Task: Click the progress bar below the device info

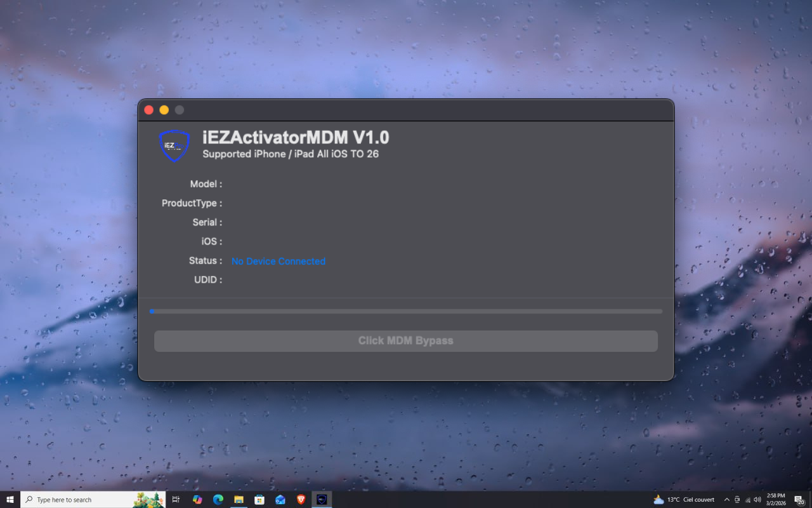Action: click(x=406, y=311)
